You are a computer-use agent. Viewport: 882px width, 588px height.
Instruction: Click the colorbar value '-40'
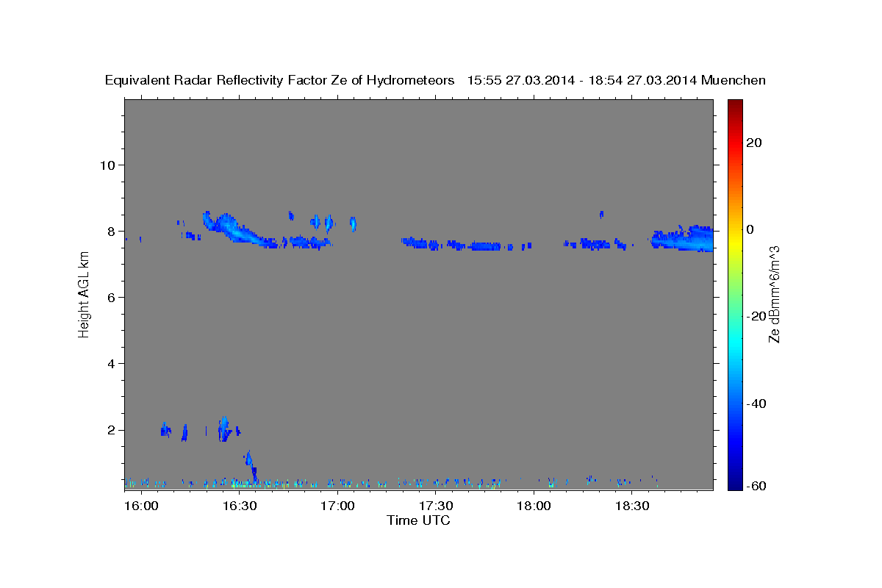coord(756,404)
